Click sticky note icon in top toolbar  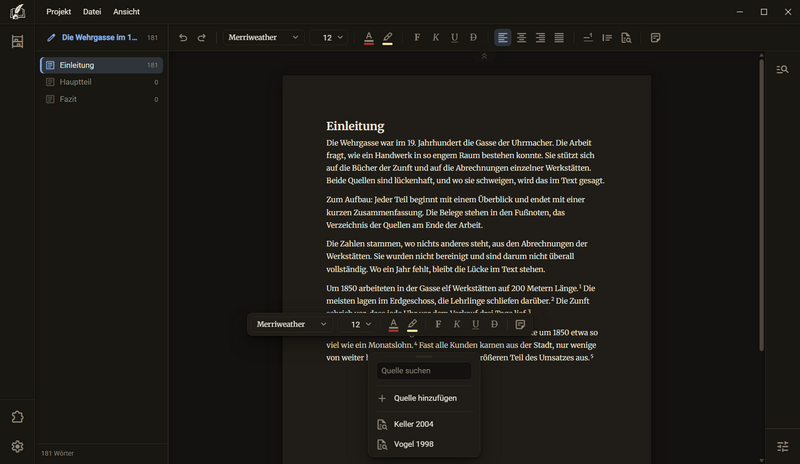point(656,38)
